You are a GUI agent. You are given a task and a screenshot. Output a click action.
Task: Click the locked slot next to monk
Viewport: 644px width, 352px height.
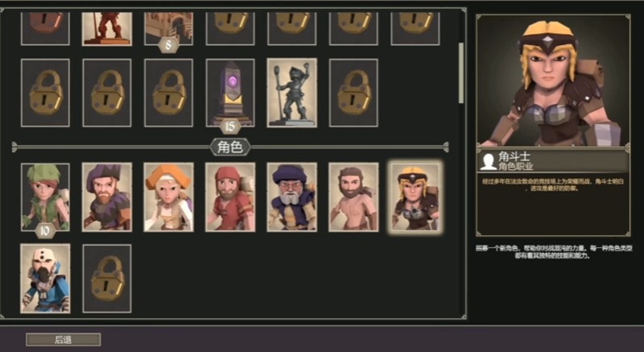(107, 279)
